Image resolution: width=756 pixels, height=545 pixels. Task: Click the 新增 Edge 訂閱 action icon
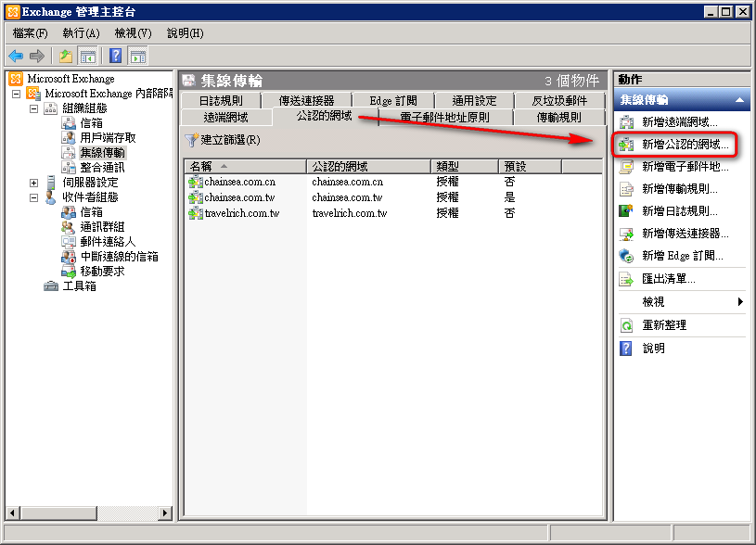626,256
